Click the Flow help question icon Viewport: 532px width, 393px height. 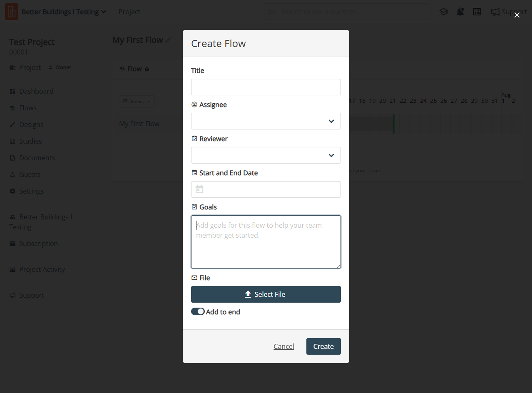[147, 69]
